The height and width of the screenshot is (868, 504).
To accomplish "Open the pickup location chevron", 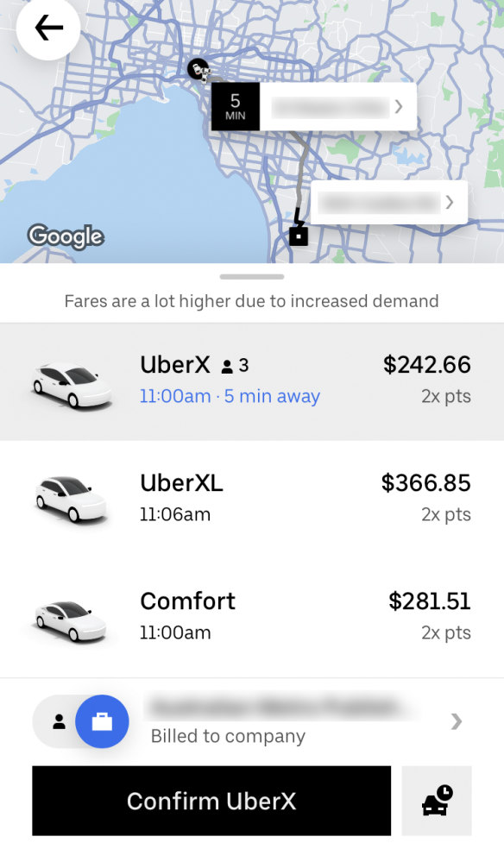I will point(399,107).
